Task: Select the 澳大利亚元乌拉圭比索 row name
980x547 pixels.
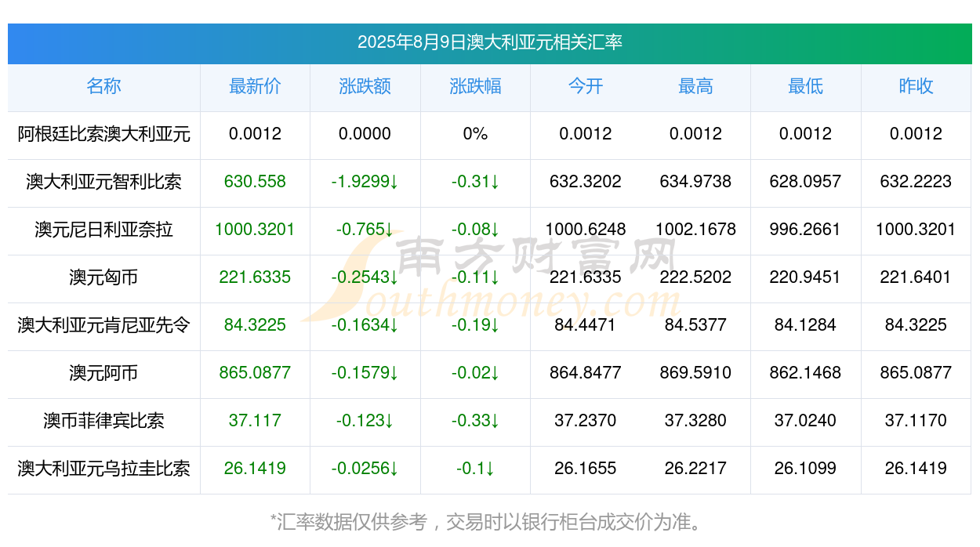Action: 103,469
